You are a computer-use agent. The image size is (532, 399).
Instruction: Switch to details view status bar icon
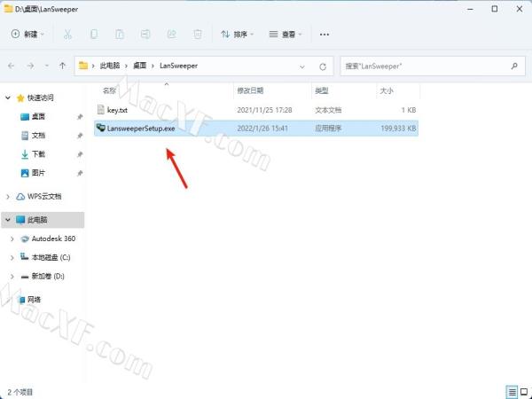[512, 392]
